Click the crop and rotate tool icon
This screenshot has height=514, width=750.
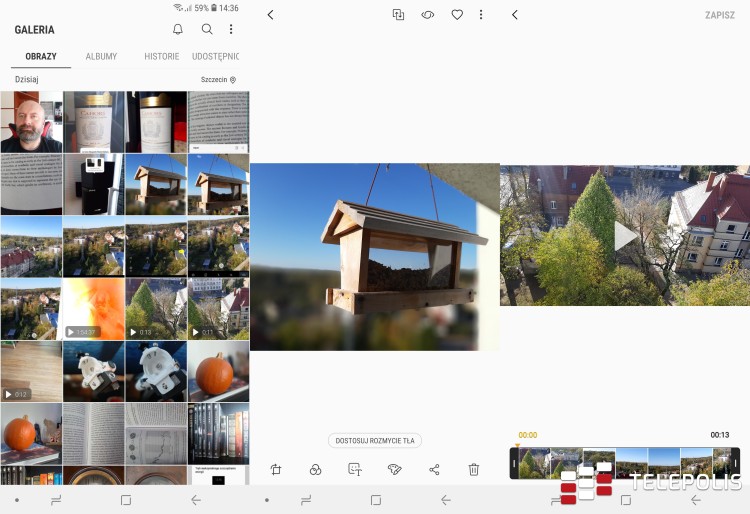[x=275, y=469]
